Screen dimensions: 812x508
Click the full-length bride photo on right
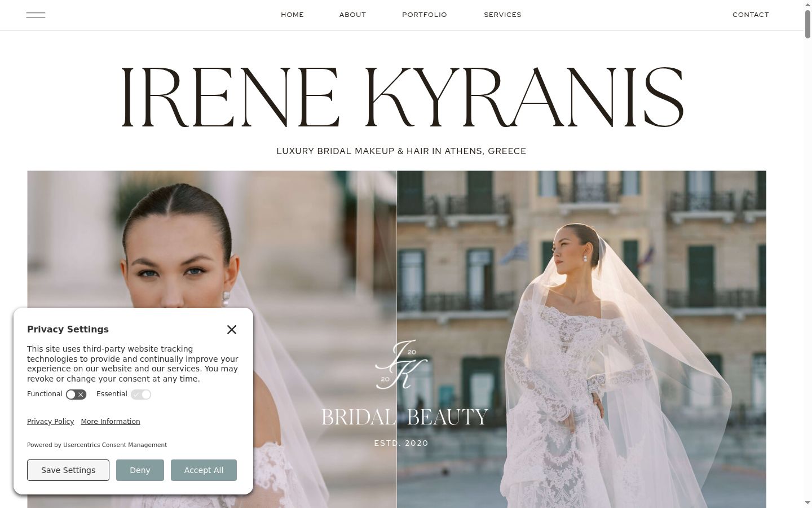click(581, 339)
